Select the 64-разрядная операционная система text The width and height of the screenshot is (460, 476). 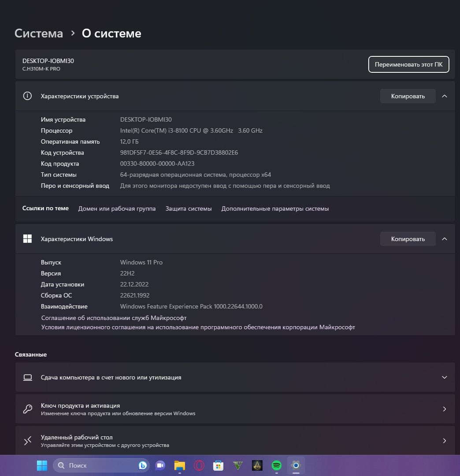pyautogui.click(x=195, y=175)
